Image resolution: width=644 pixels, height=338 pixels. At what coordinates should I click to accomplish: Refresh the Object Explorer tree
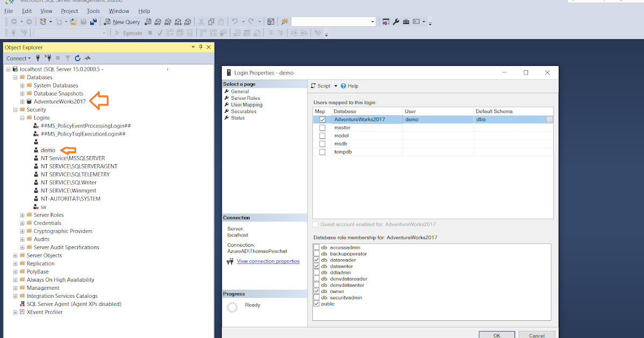[x=77, y=58]
